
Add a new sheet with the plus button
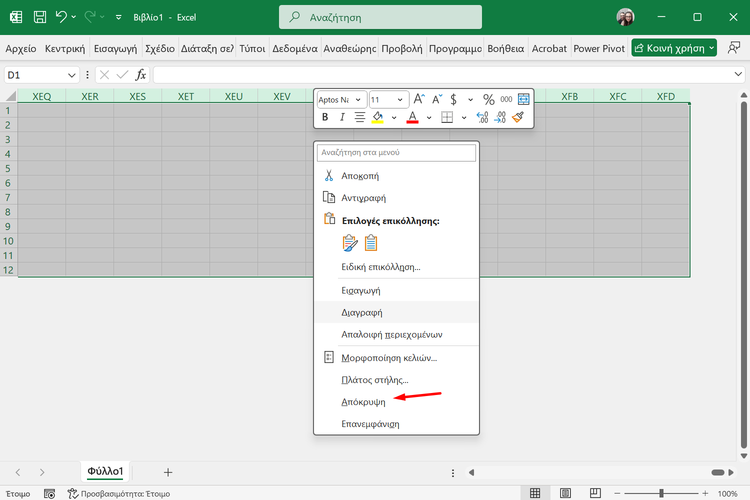tap(168, 471)
